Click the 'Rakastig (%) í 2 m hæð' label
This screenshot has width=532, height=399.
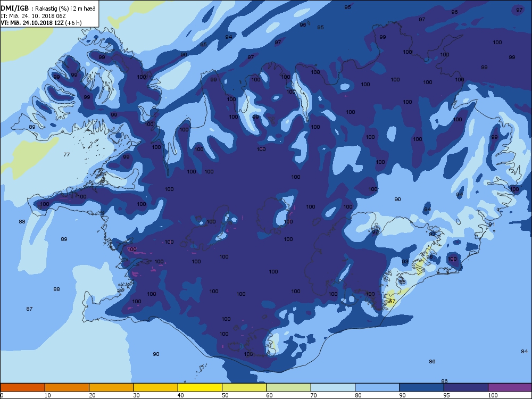point(66,9)
